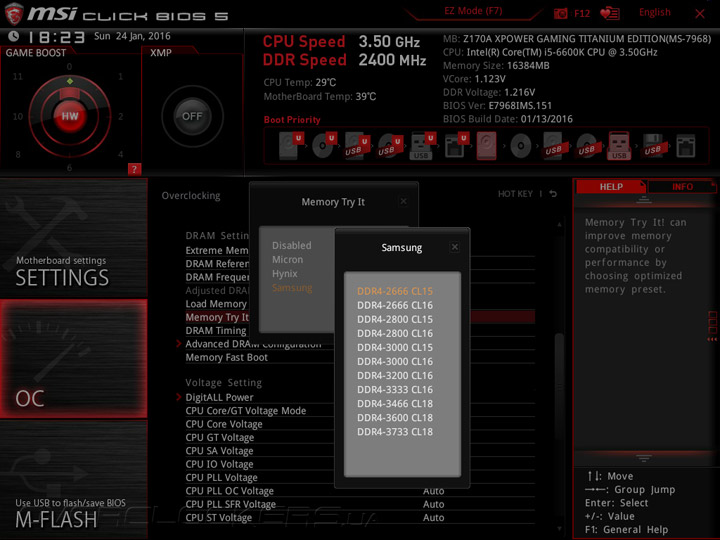Choose DDR4-2666 CL16 preset
The width and height of the screenshot is (720, 540).
[x=395, y=305]
